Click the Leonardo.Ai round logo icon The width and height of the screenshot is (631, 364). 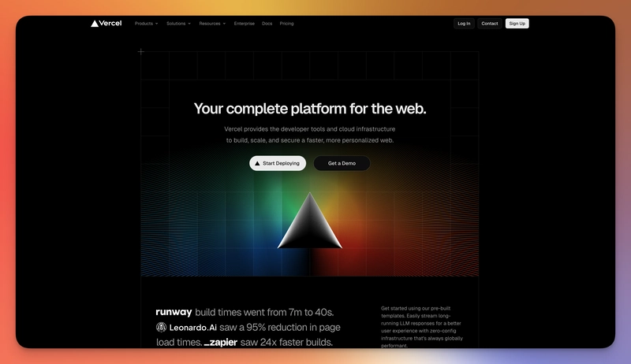[x=162, y=327]
